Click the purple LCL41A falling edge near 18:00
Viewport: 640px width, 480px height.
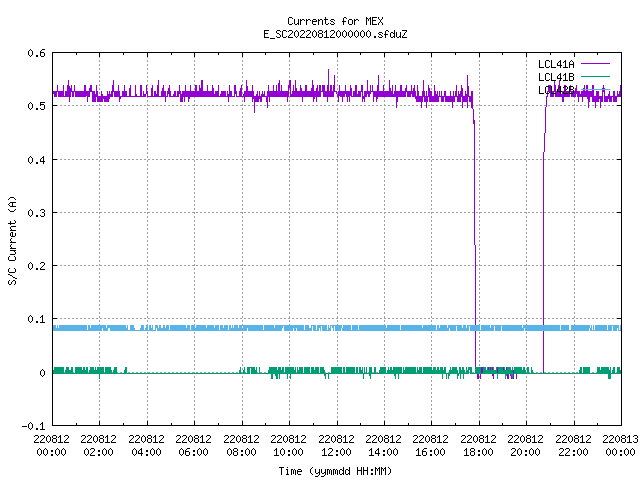pyautogui.click(x=475, y=237)
